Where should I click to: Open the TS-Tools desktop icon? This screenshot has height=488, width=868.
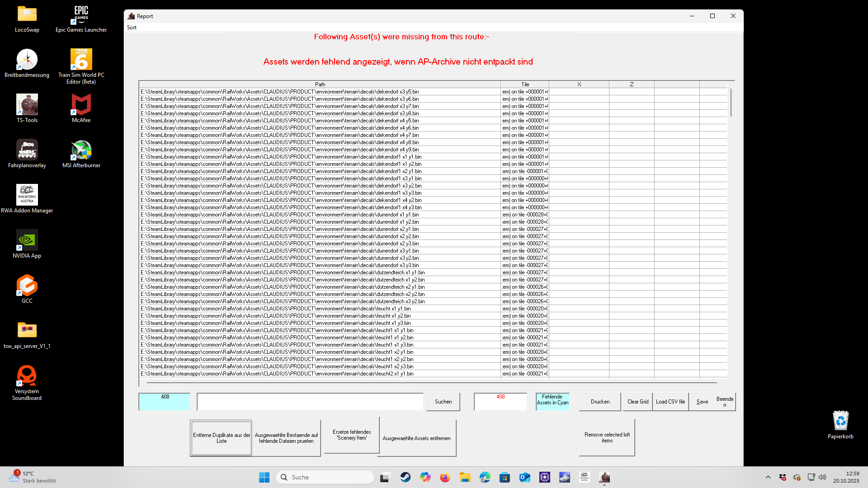[27, 105]
